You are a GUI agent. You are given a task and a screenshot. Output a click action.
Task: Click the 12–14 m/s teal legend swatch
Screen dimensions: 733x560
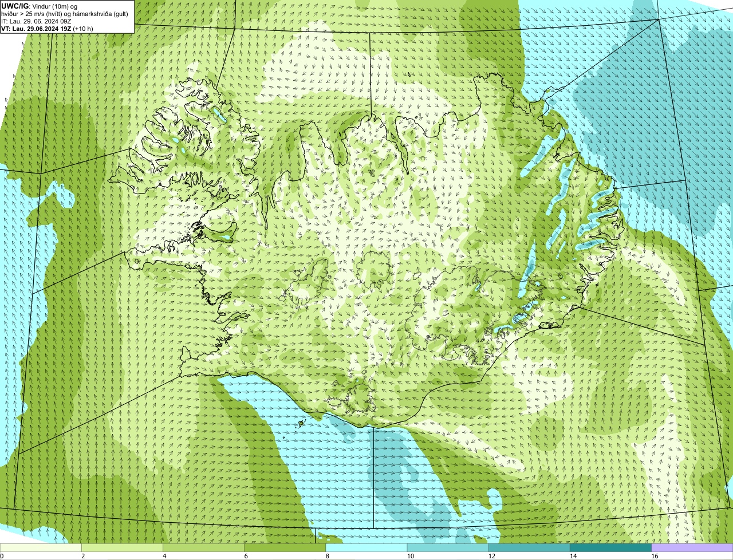[530, 547]
